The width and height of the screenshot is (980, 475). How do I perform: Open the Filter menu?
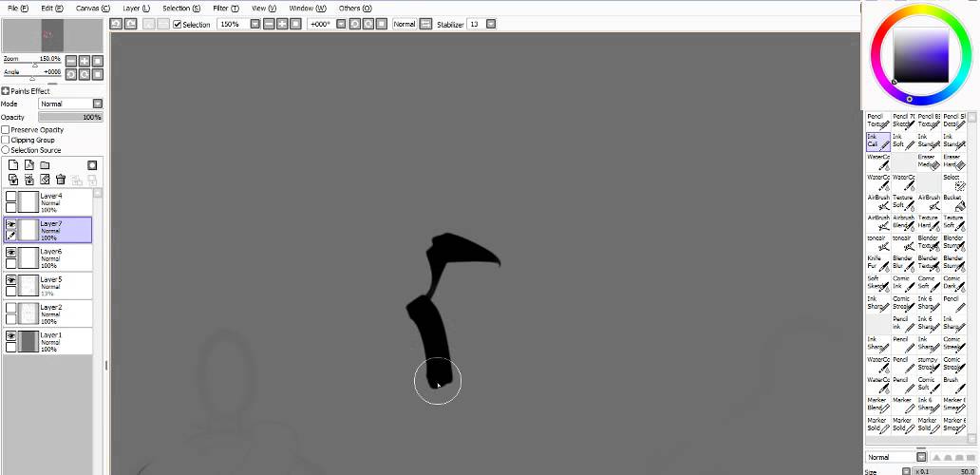[x=226, y=9]
